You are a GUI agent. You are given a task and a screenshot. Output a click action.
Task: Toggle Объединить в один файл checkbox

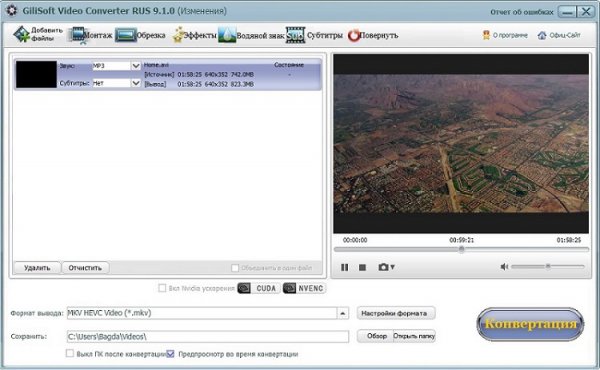[x=235, y=268]
